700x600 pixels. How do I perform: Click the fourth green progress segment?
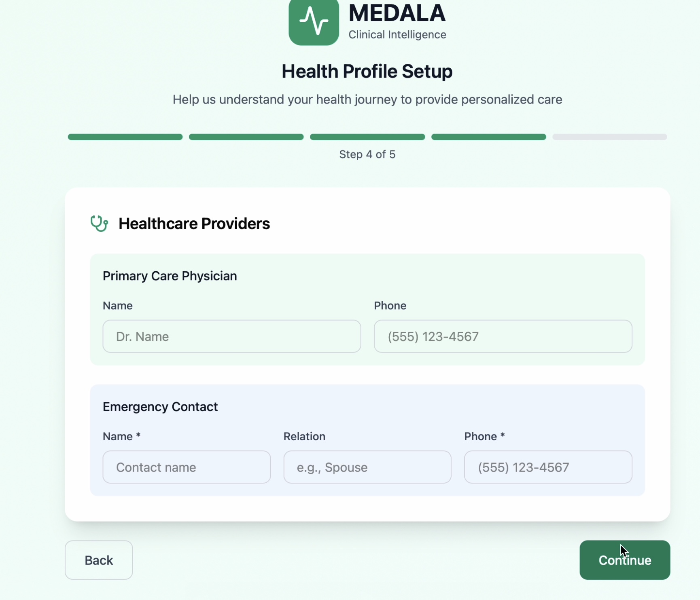(489, 137)
